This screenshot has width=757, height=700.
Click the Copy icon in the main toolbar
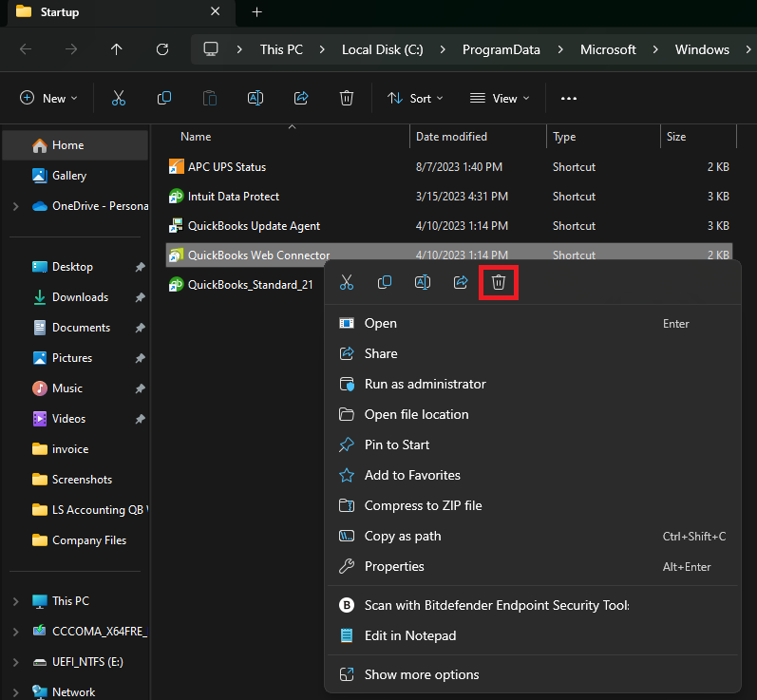[164, 98]
